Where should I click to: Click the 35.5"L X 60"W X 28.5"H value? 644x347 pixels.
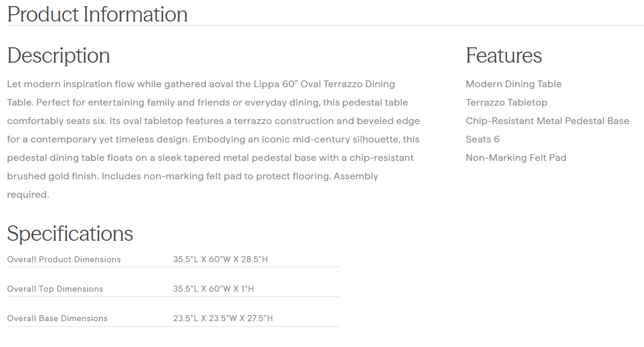click(x=220, y=259)
